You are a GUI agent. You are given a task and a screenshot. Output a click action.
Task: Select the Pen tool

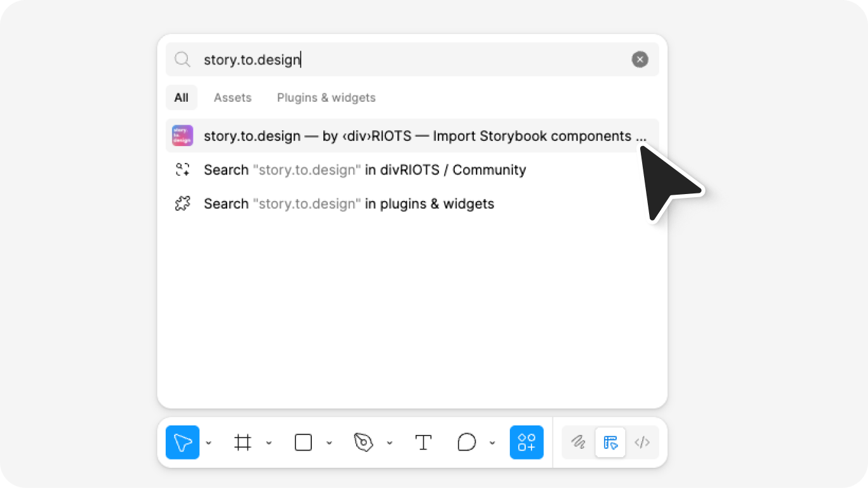pos(364,442)
